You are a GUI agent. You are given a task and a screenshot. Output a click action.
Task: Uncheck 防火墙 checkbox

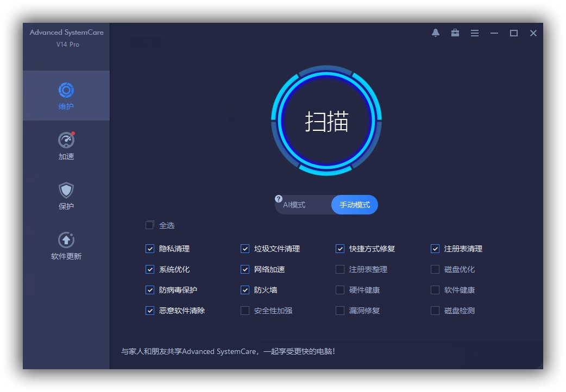(245, 290)
